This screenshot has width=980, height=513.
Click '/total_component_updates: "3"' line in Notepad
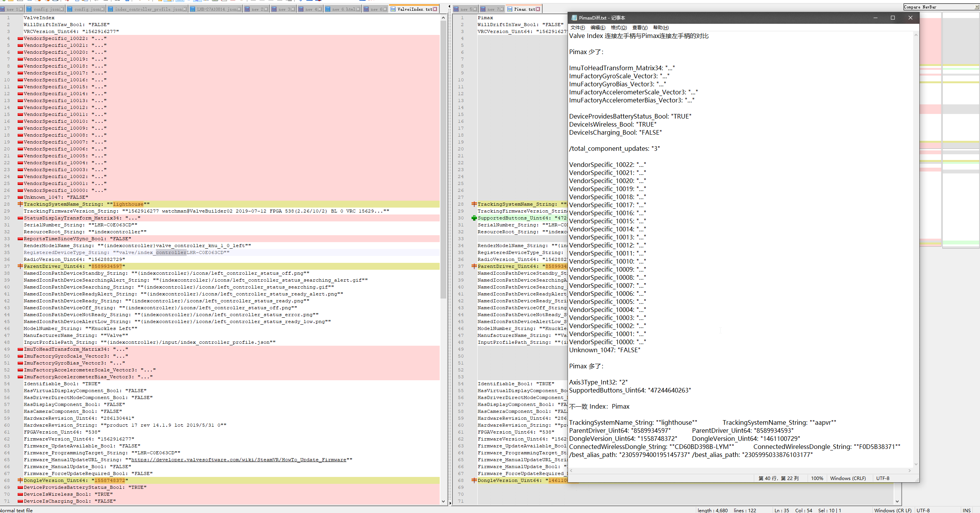pyautogui.click(x=614, y=148)
